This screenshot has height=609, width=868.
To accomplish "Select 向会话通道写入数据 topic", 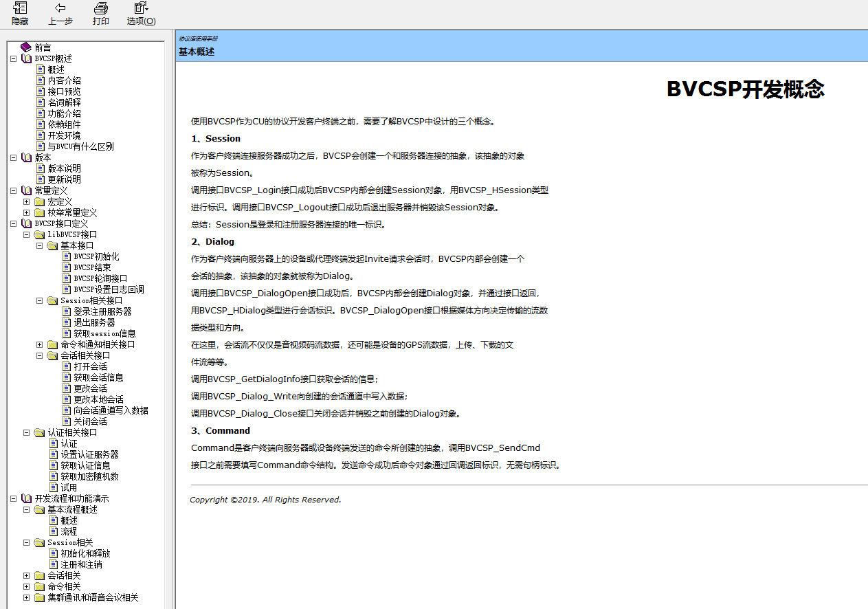I will pyautogui.click(x=111, y=410).
